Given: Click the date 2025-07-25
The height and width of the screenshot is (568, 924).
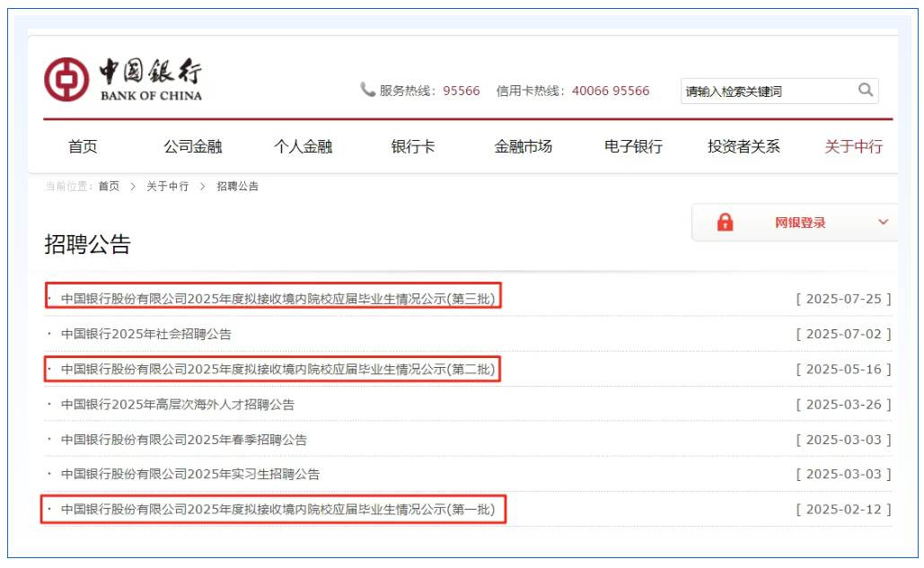Looking at the screenshot, I should click(843, 299).
